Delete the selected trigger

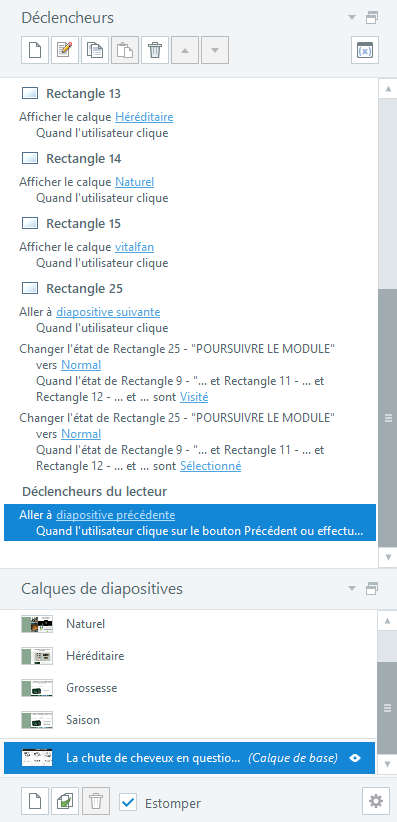point(155,50)
